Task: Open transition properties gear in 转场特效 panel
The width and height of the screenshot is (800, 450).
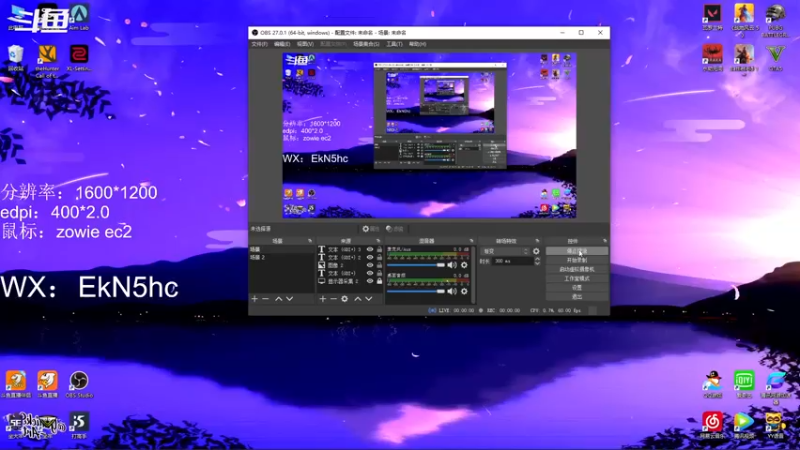Action: (536, 251)
